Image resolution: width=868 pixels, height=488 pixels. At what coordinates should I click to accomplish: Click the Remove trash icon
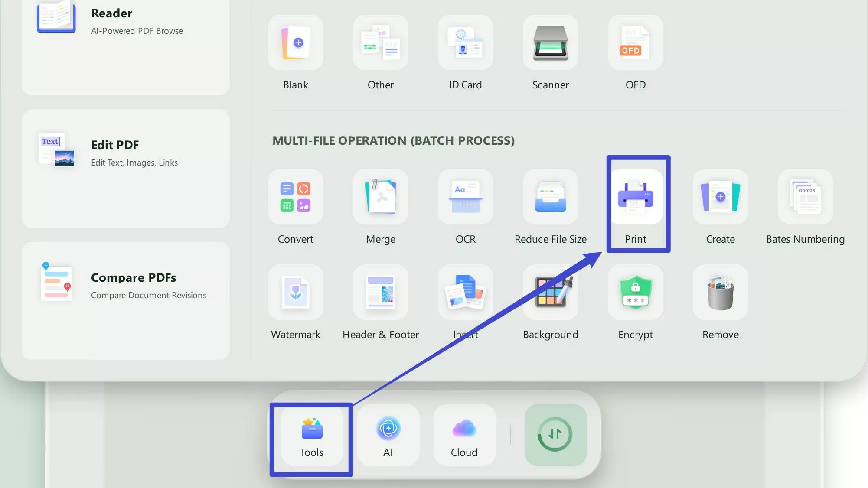(x=720, y=293)
